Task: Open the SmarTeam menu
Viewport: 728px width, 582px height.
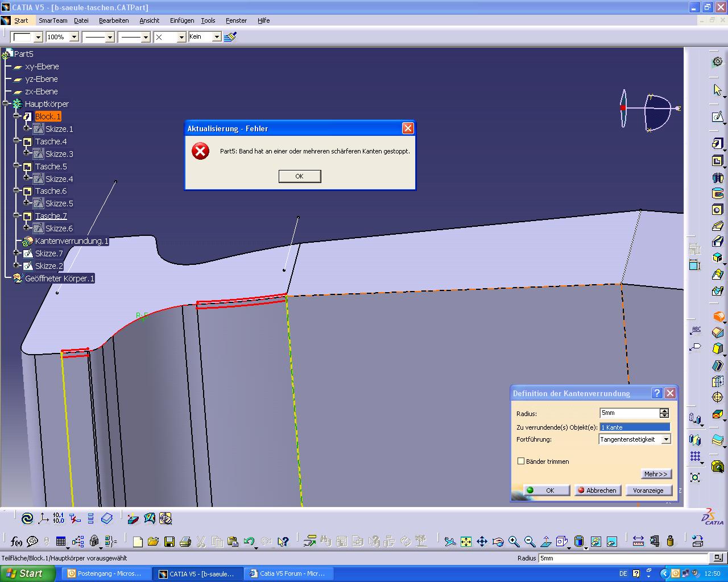Action: coord(53,20)
